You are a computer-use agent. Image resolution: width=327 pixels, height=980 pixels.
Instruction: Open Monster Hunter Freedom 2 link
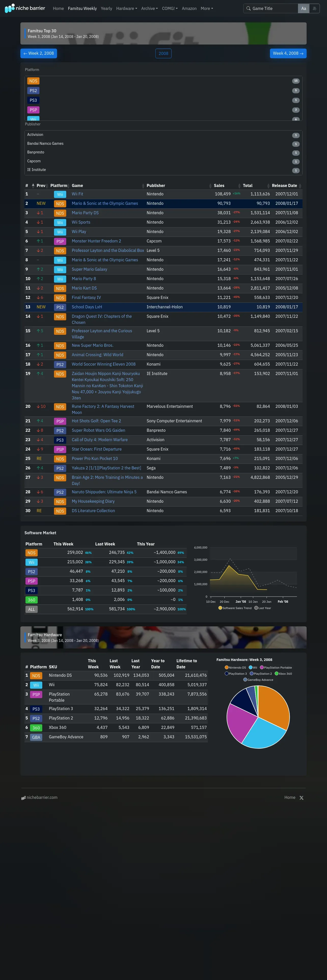[x=96, y=241]
